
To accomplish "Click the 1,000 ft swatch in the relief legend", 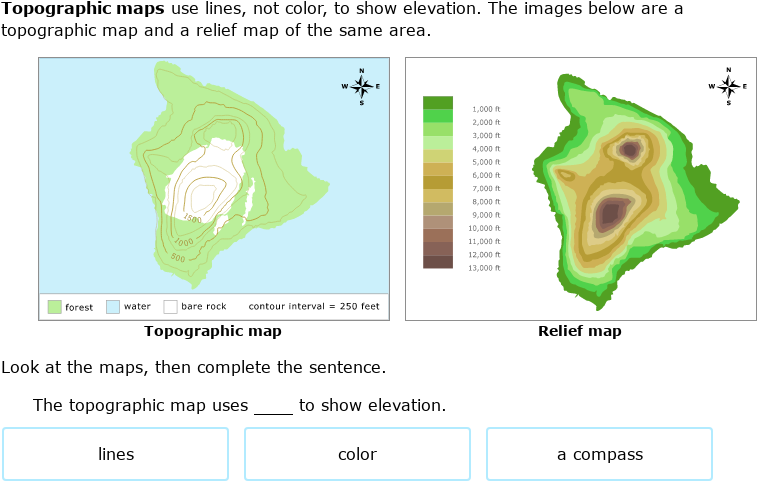I will [438, 103].
